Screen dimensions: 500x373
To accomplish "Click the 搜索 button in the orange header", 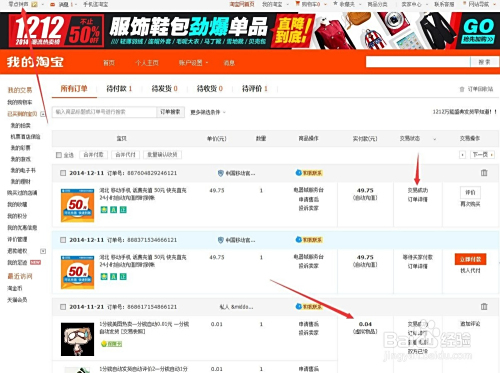I will tap(484, 62).
